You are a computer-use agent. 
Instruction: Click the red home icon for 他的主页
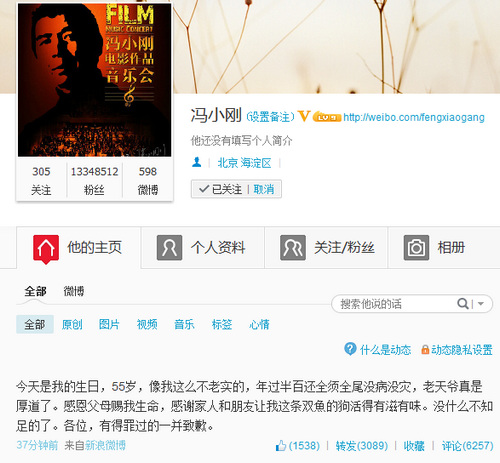[x=46, y=249]
